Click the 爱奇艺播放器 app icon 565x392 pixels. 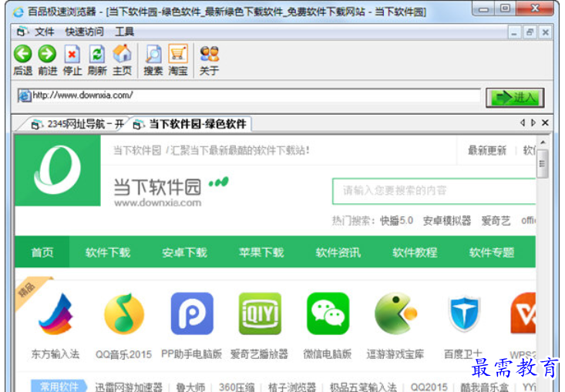click(x=260, y=313)
